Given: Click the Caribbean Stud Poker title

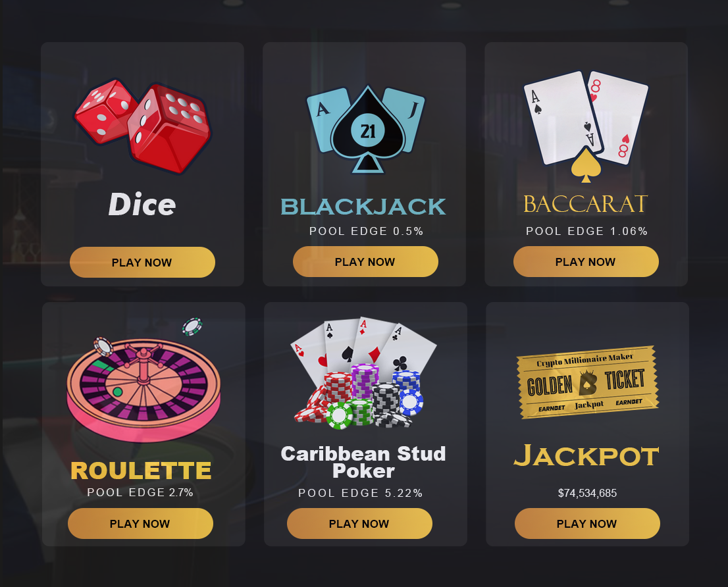Looking at the screenshot, I should (x=363, y=462).
